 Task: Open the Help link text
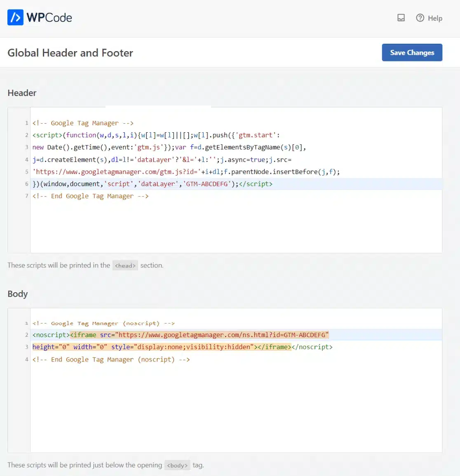pos(435,18)
